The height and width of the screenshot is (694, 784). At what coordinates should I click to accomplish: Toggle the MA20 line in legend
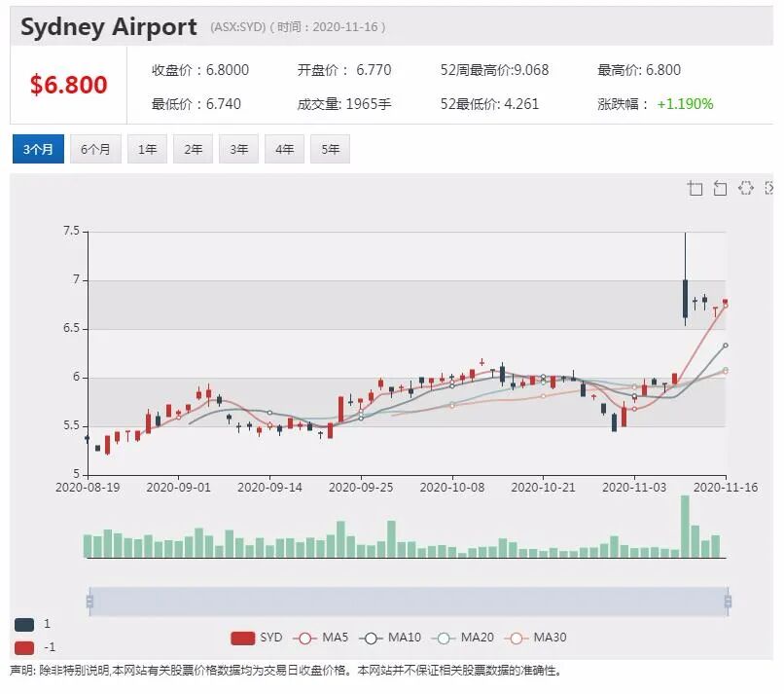pos(462,638)
